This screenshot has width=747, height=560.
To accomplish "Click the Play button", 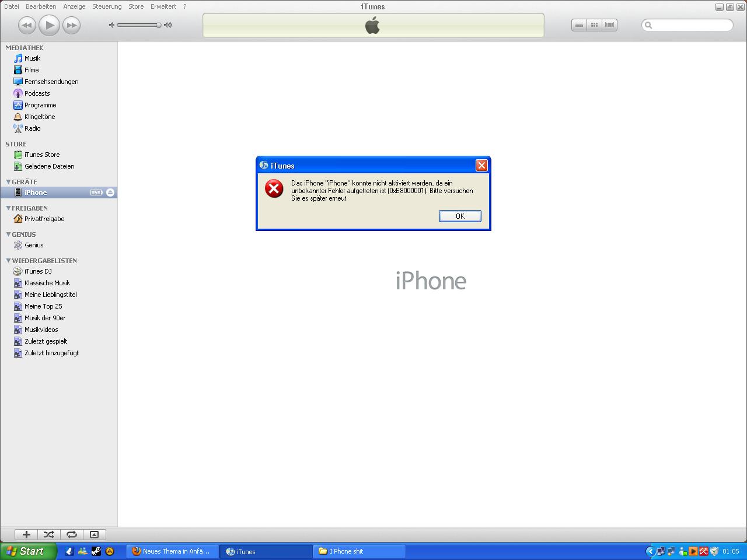I will (50, 25).
